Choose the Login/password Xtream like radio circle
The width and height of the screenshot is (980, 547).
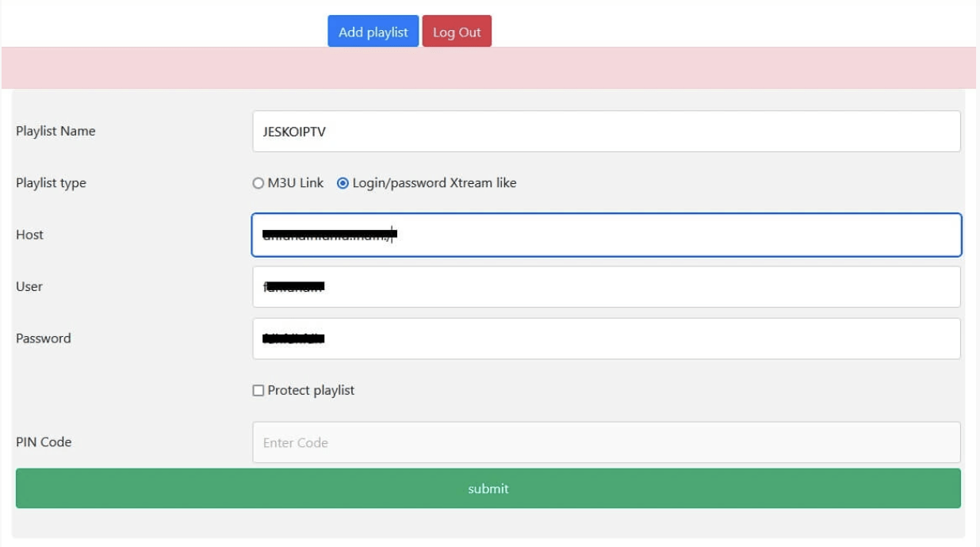tap(343, 183)
